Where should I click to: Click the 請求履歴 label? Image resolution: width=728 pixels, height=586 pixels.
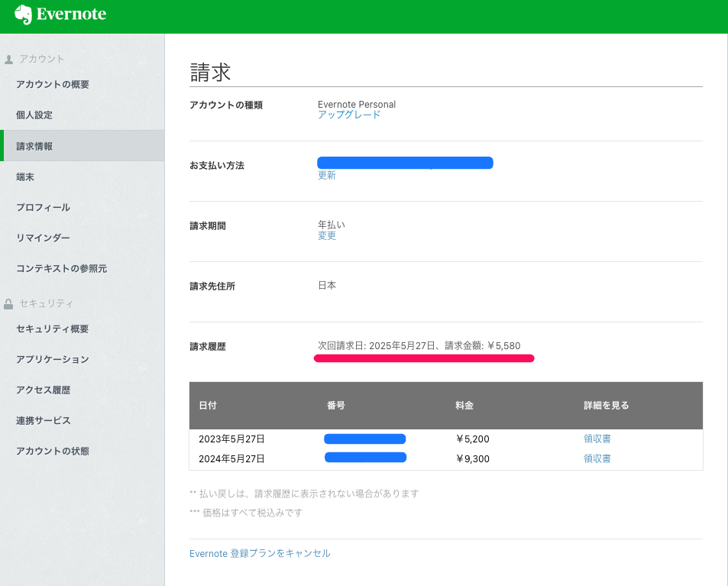pyautogui.click(x=208, y=346)
